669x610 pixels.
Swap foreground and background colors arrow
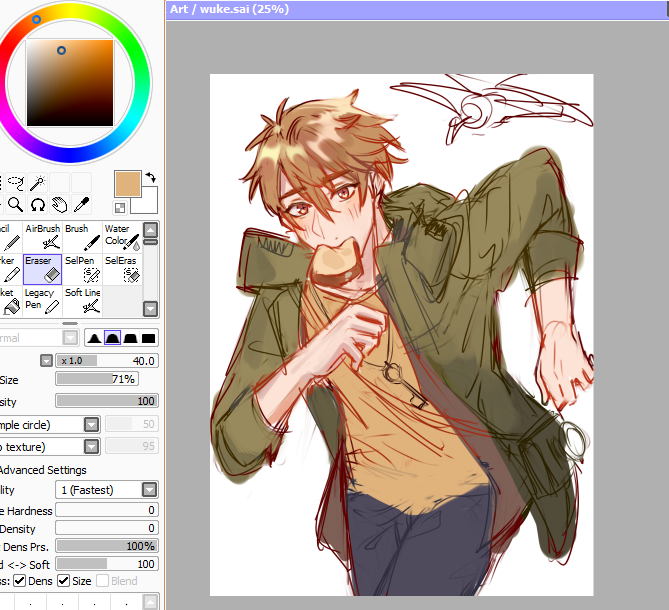pos(151,177)
